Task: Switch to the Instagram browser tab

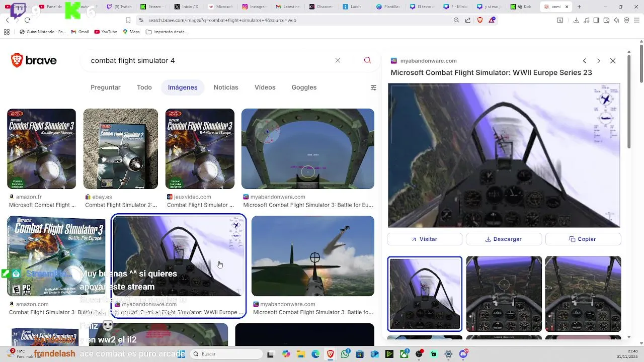Action: coord(254,7)
